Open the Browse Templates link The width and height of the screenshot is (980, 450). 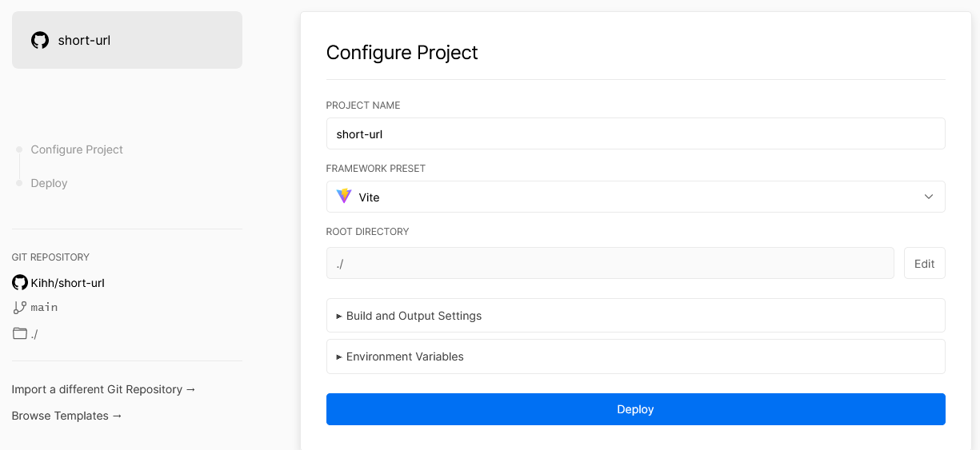pos(67,416)
